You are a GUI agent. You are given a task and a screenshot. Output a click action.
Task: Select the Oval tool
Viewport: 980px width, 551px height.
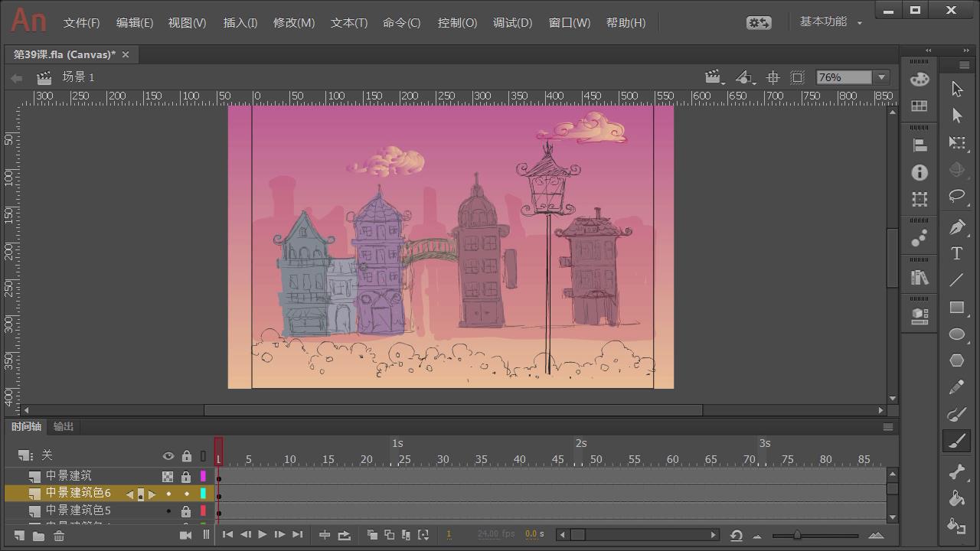point(957,334)
